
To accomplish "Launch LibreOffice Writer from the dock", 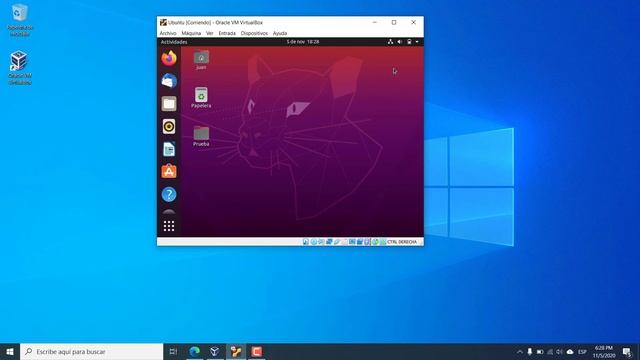I will (x=169, y=149).
